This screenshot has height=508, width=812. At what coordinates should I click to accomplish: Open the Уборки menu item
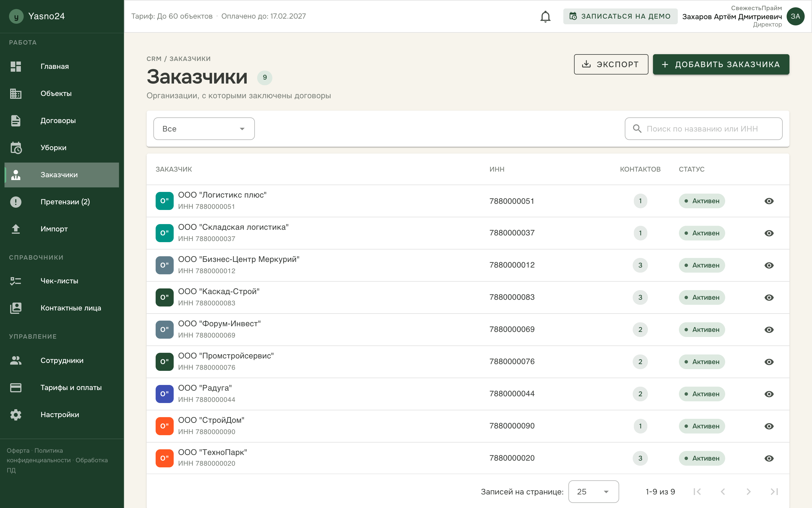62,148
